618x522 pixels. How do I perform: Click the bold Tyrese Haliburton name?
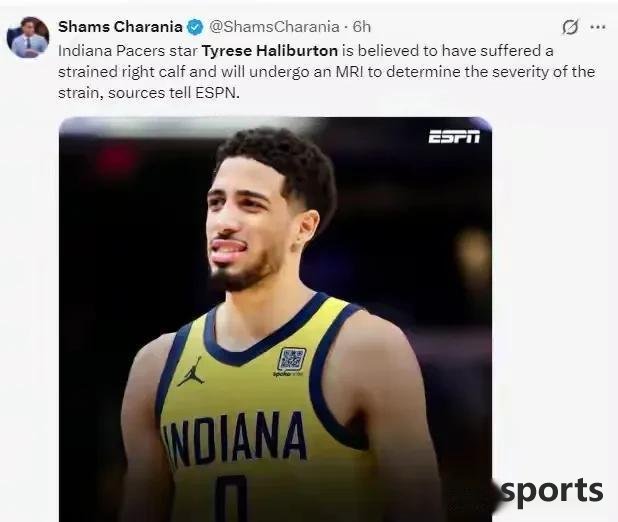point(270,51)
